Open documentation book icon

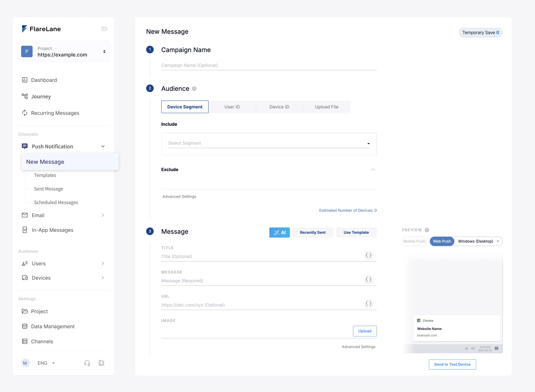pos(101,363)
